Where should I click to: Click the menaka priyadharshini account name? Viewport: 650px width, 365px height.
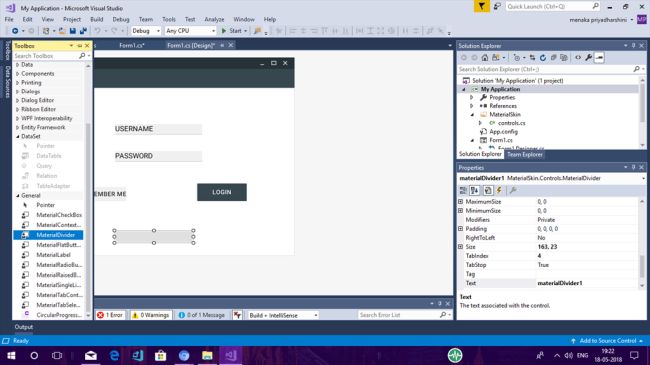[x=598, y=20]
